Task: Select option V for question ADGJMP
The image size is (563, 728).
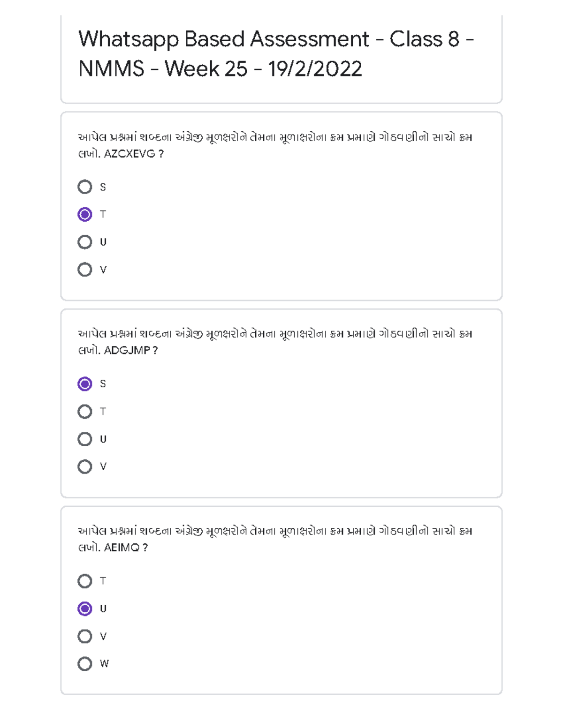Action: click(x=85, y=467)
